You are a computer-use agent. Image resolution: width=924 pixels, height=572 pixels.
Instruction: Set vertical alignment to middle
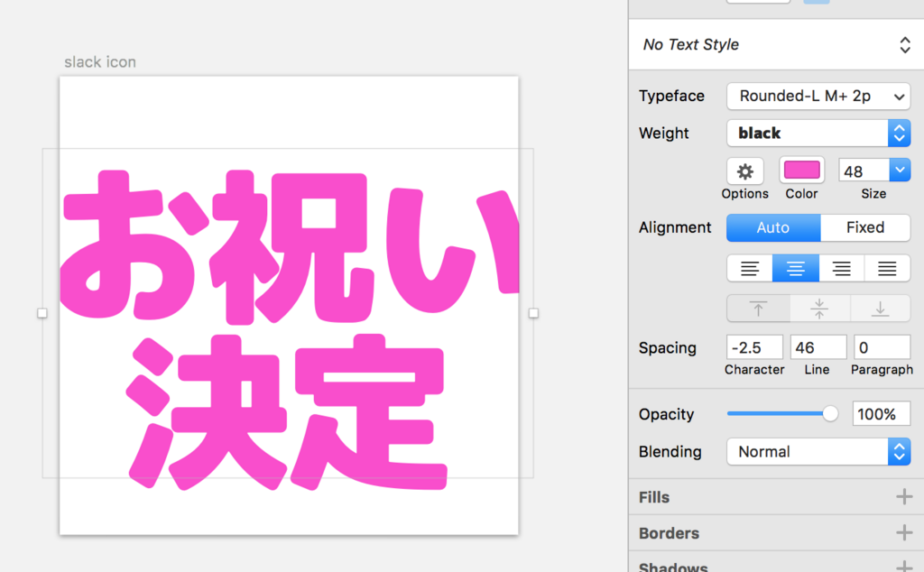coord(819,309)
